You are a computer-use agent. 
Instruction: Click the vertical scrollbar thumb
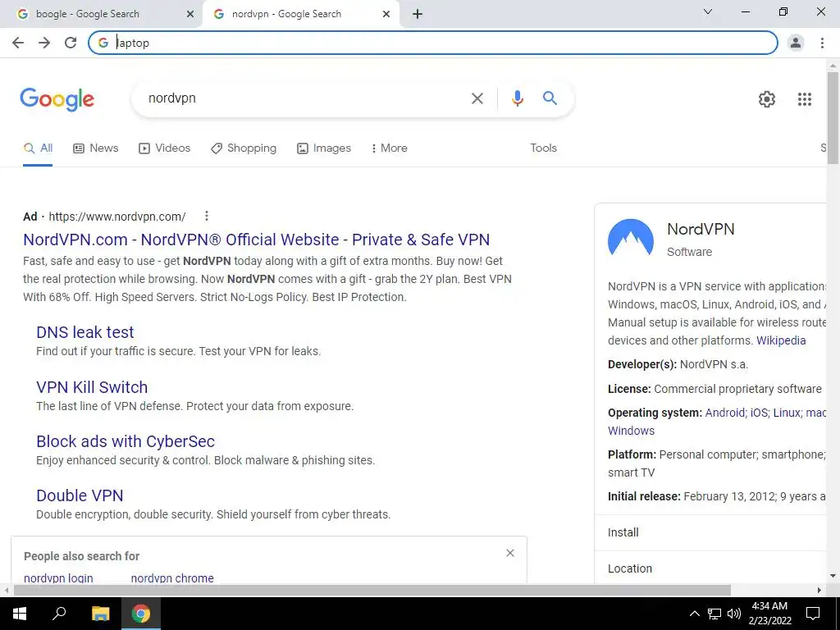[x=833, y=118]
